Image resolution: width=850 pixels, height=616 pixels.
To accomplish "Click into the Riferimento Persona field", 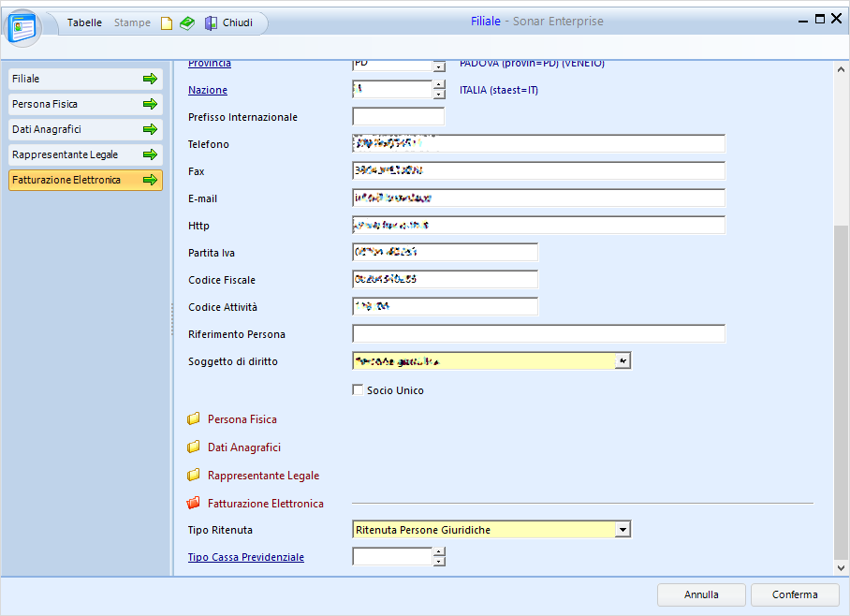I will coord(538,334).
